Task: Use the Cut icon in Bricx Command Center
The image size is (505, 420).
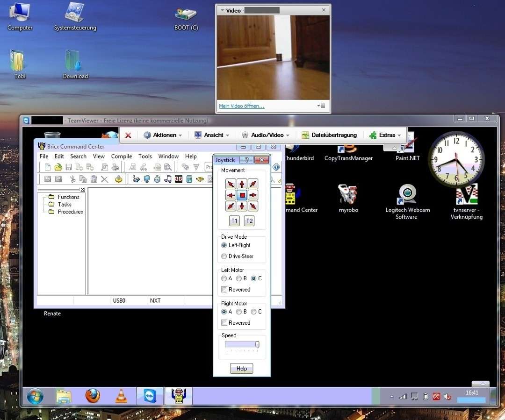Action: coord(72,178)
